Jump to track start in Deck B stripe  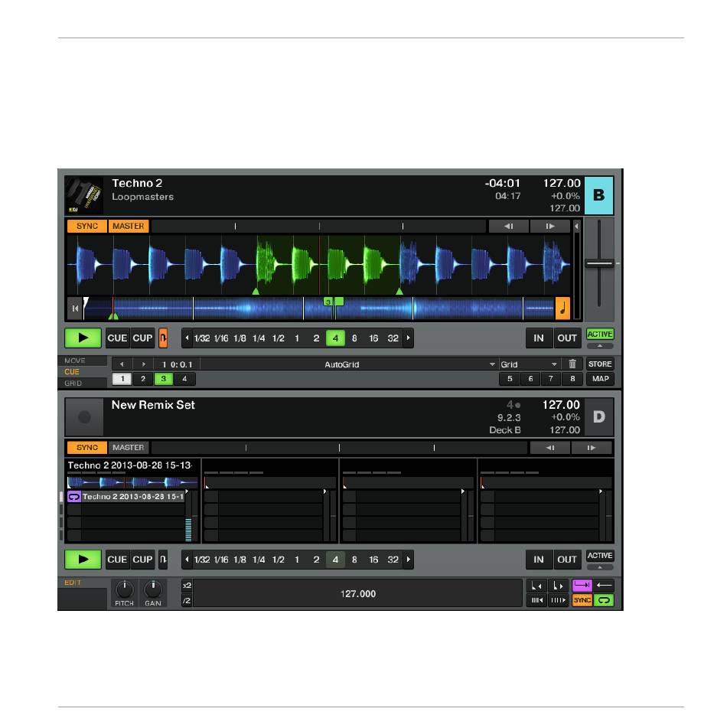[x=75, y=309]
